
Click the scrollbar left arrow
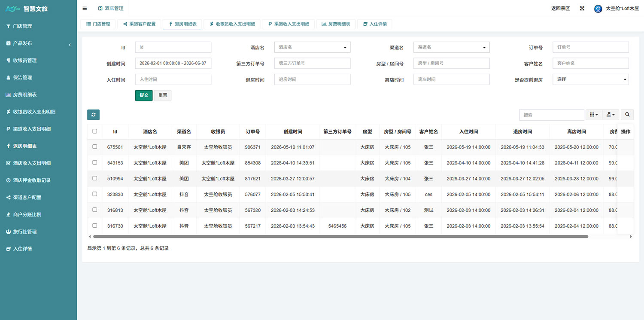(x=90, y=237)
